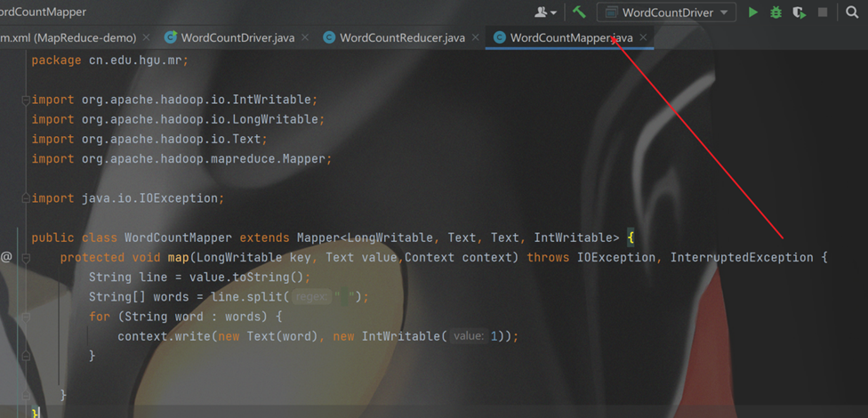This screenshot has width=868, height=418.
Task: Close the pom.xml (MapReduce-demo) tab
Action: click(x=146, y=37)
